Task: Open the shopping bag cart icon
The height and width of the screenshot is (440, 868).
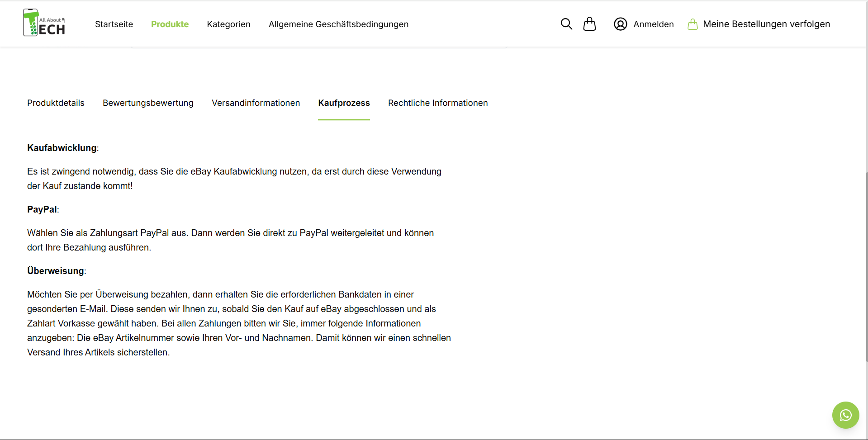Action: click(589, 24)
